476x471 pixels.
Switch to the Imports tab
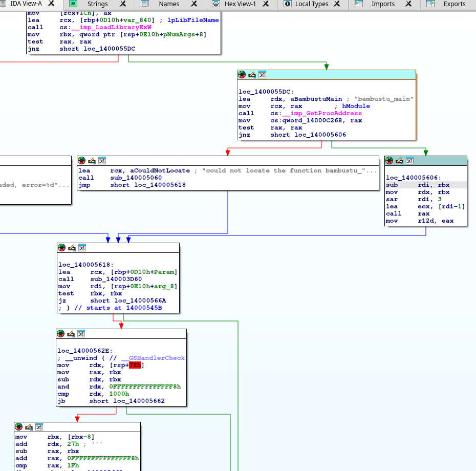coord(383,4)
